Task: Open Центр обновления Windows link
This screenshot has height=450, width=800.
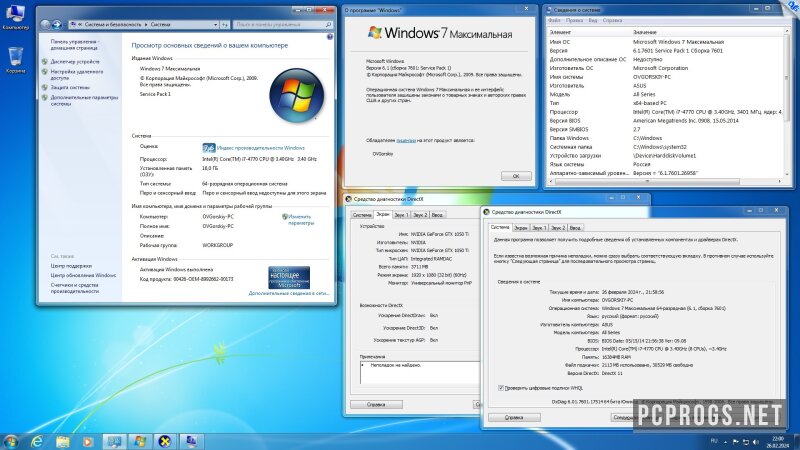Action: coord(83,276)
